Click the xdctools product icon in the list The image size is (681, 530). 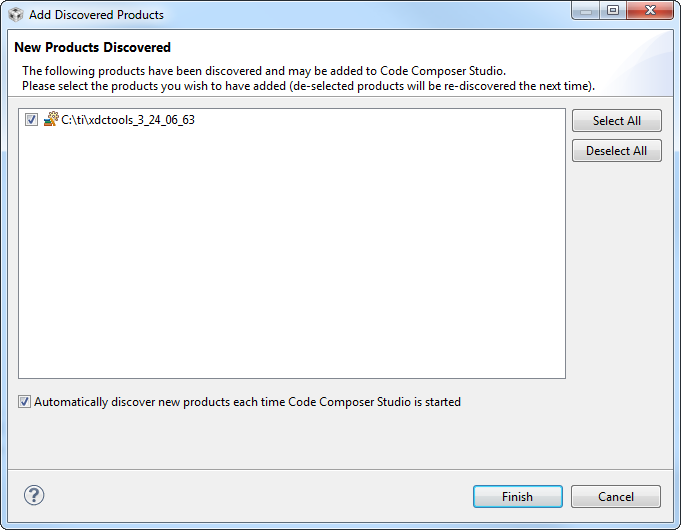(51, 119)
